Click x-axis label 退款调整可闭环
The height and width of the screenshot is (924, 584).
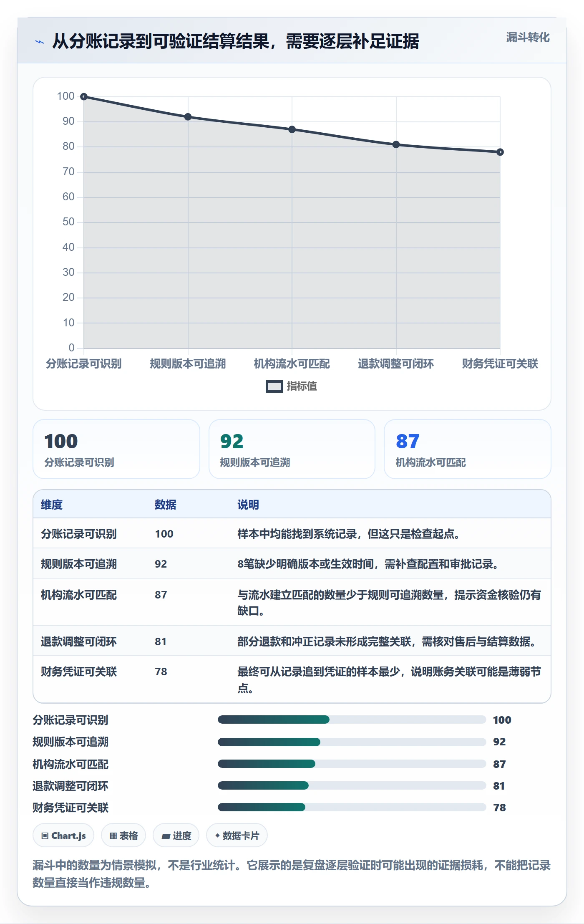396,364
